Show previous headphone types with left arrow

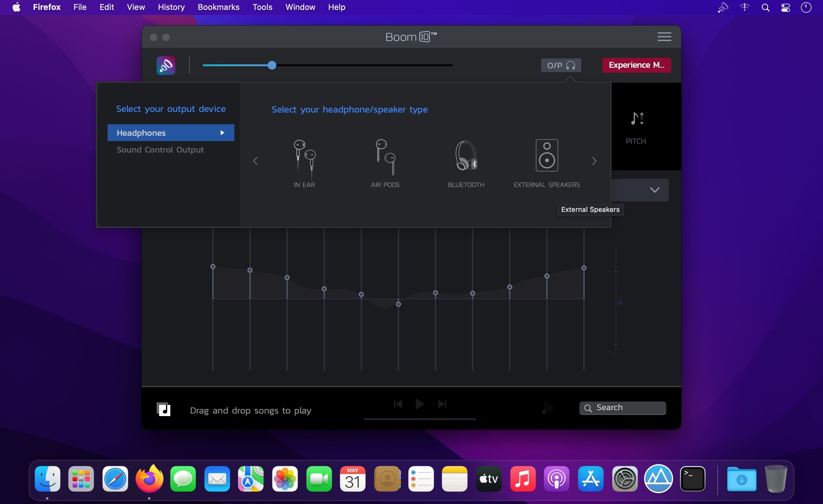pos(255,161)
